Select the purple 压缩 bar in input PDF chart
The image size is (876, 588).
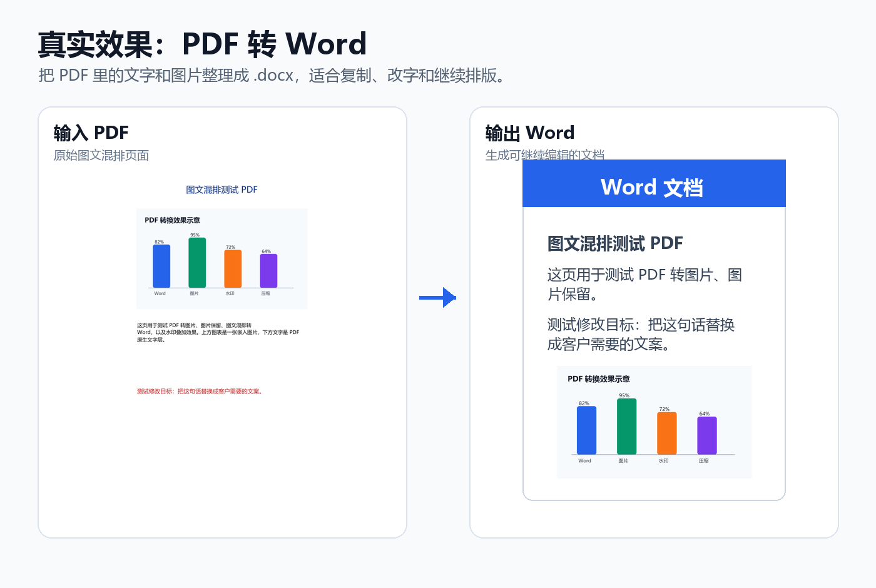coord(268,271)
